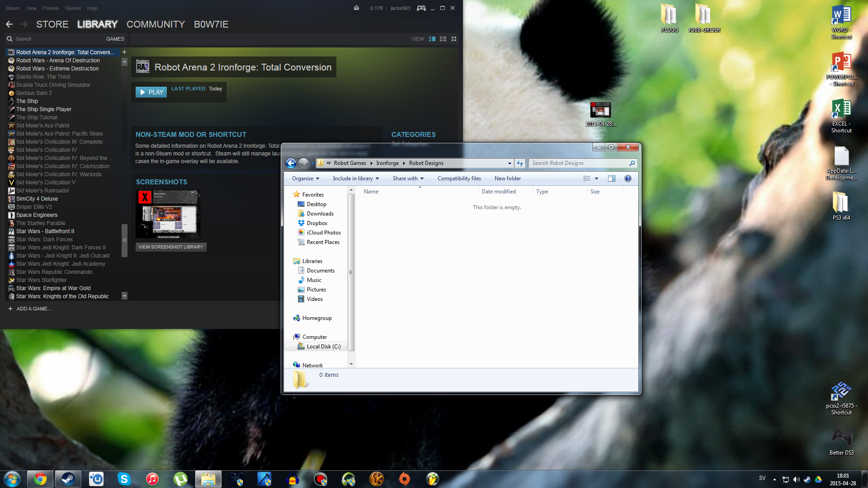Viewport: 868px width, 488px height.
Task: Switch Steam library to grid view
Action: pos(454,39)
